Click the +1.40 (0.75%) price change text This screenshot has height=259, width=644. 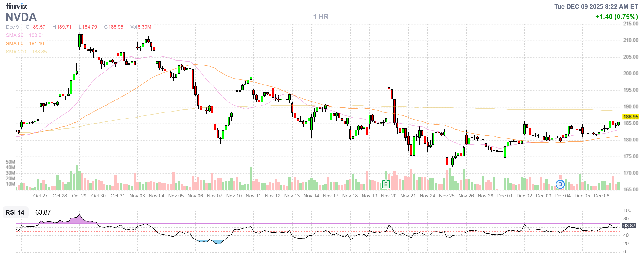[x=616, y=17]
